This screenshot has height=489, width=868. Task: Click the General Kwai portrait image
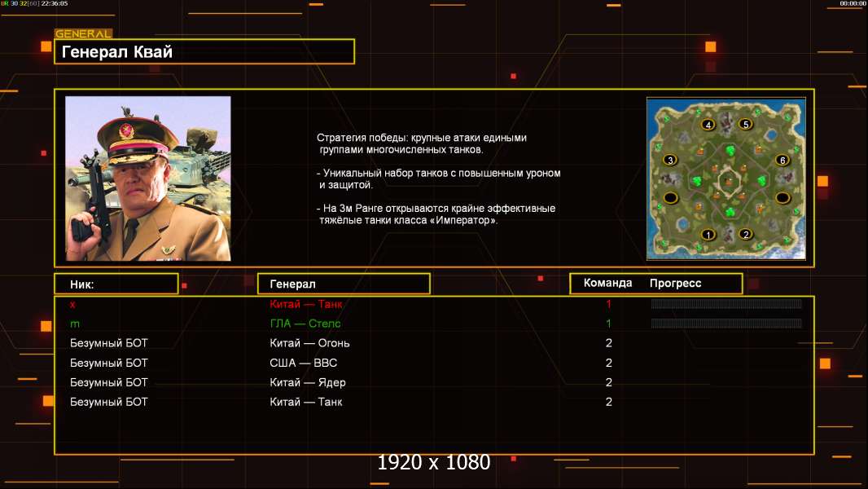click(148, 178)
